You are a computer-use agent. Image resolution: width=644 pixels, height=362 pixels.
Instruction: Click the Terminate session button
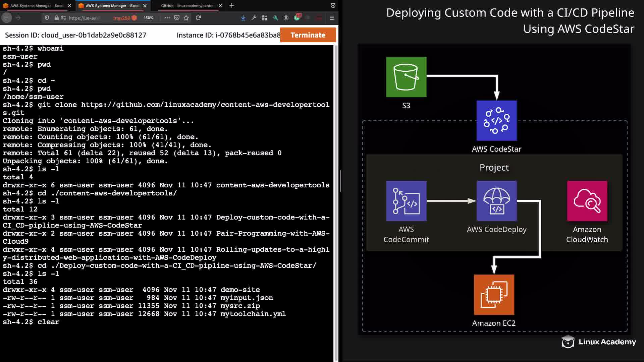(308, 35)
